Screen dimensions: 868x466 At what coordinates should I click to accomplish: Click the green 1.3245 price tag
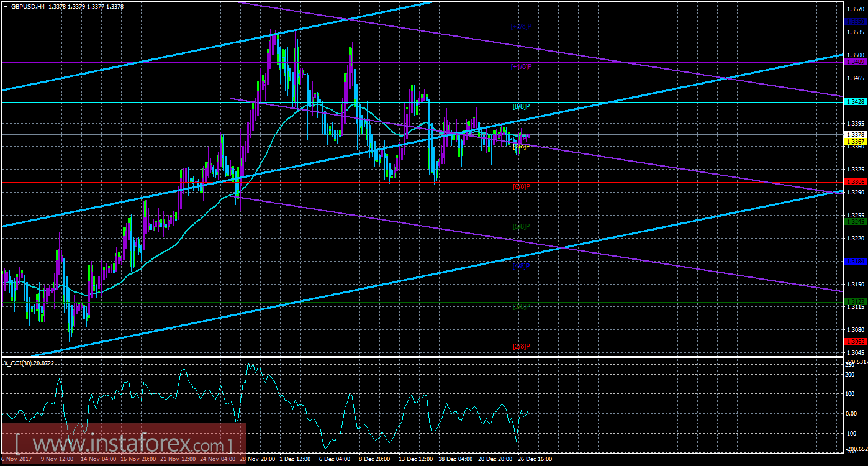point(855,221)
